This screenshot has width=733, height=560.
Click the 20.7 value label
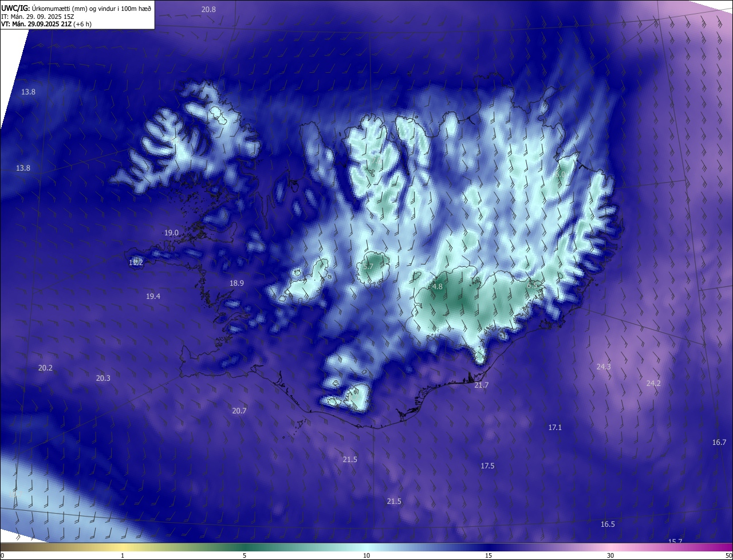[x=239, y=411]
